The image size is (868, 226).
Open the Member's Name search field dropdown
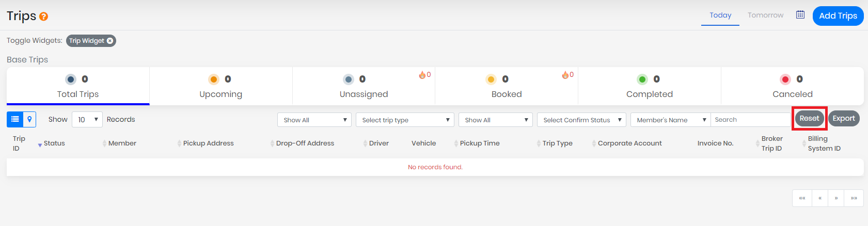[671, 120]
